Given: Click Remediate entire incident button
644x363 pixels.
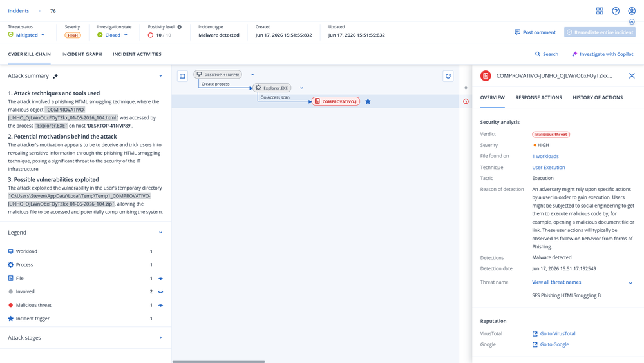Looking at the screenshot, I should [x=600, y=32].
